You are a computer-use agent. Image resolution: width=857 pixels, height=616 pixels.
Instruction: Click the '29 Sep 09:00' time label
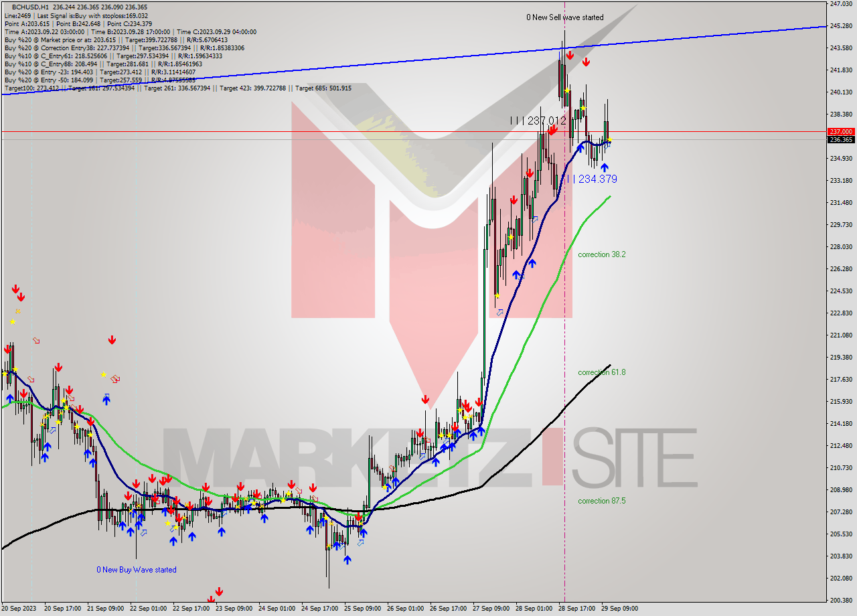pos(620,609)
